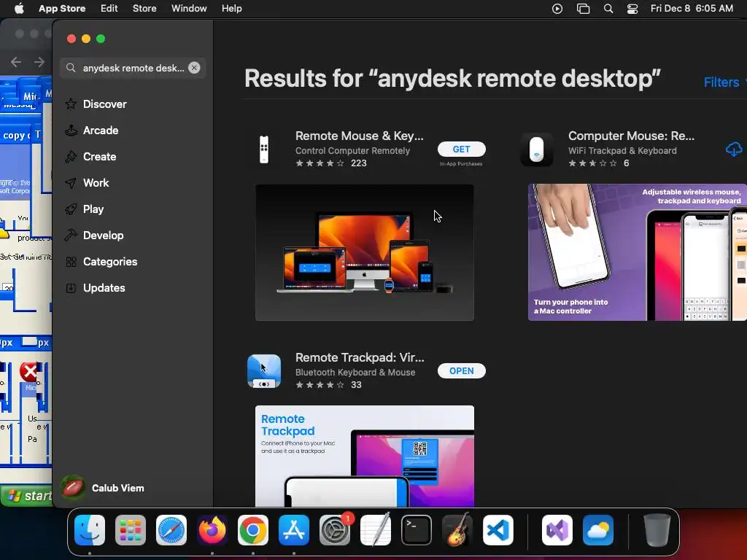This screenshot has width=747, height=560.
Task: Open TextEdit from the Dock
Action: [376, 530]
